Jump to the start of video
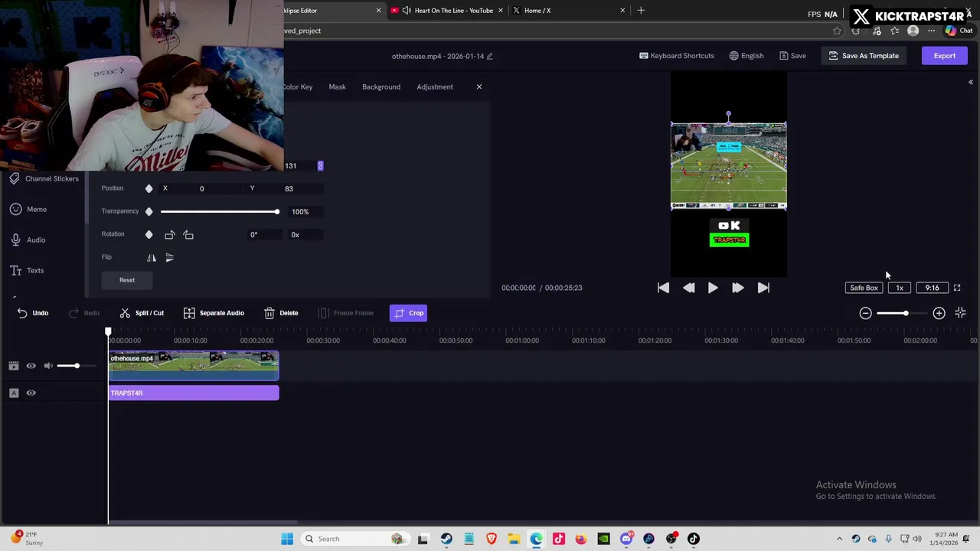 click(663, 288)
